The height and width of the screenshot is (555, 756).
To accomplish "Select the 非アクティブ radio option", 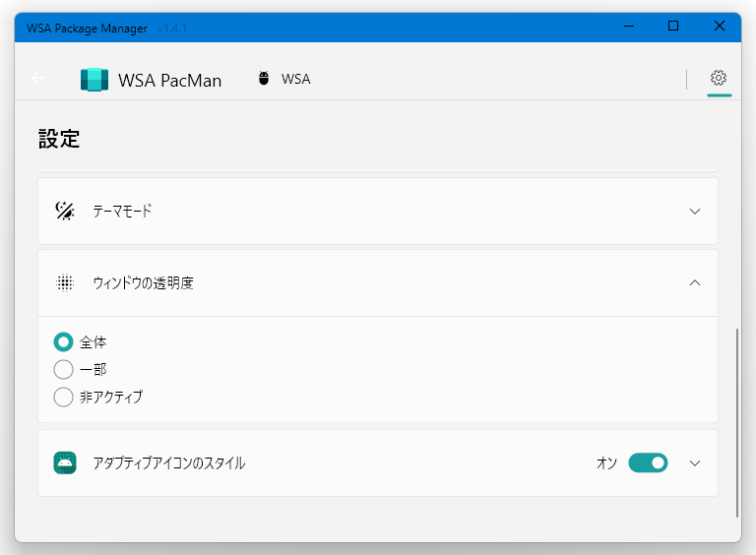I will (x=63, y=397).
